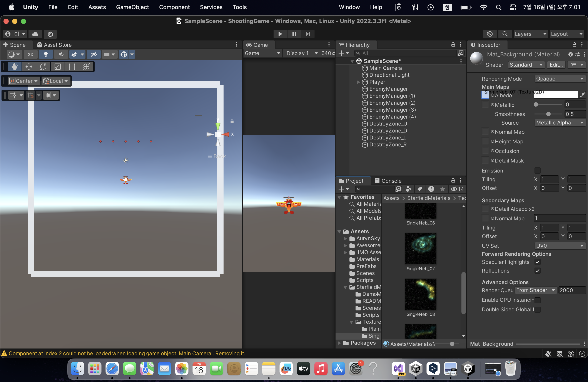Image resolution: width=588 pixels, height=382 pixels.
Task: Adjust the Smoothness slider handle
Action: coord(548,114)
